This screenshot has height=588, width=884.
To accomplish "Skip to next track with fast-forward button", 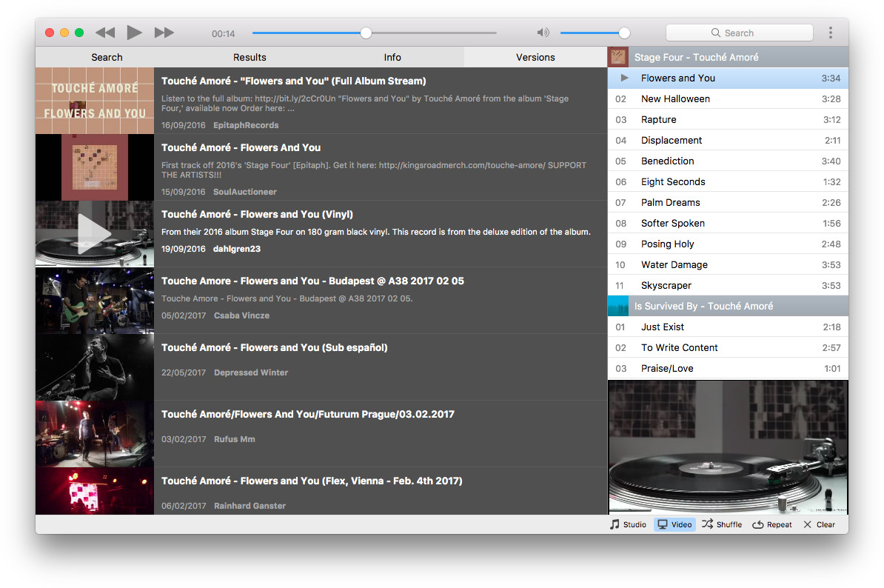I will click(x=164, y=33).
